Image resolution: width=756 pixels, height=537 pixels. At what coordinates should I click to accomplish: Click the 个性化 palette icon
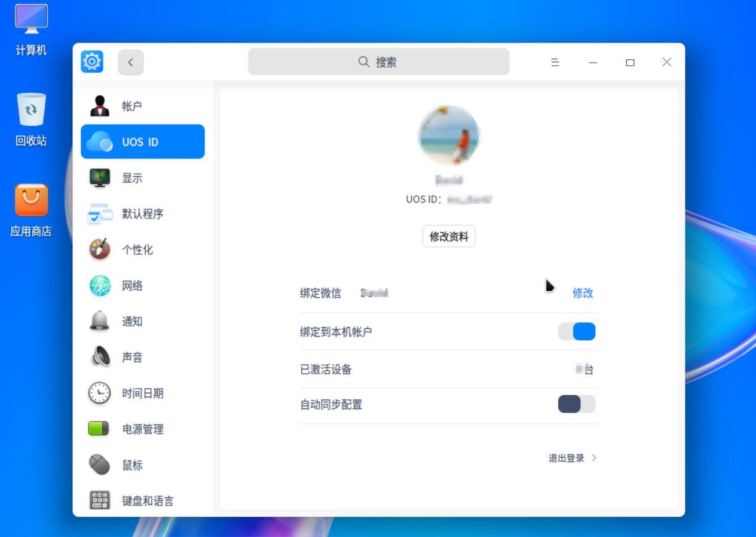coord(100,249)
